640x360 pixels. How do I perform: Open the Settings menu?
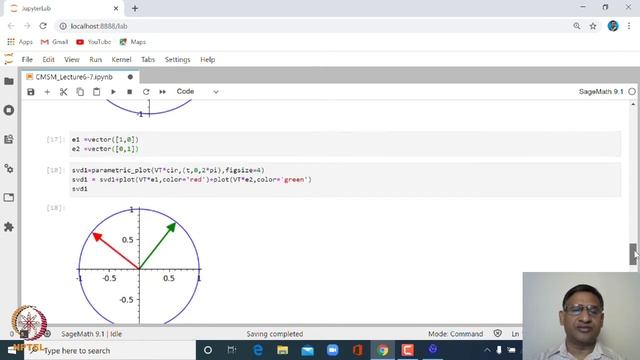coord(178,60)
